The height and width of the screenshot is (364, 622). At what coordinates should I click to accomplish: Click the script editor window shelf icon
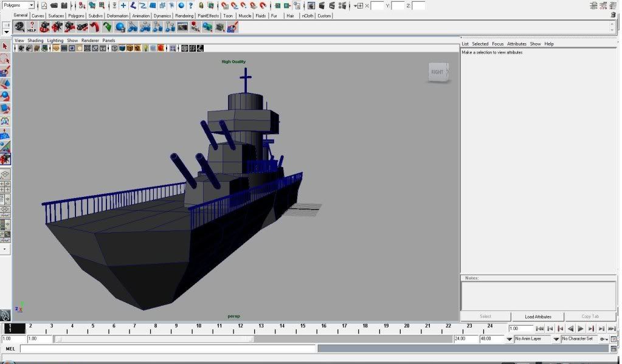point(182,27)
